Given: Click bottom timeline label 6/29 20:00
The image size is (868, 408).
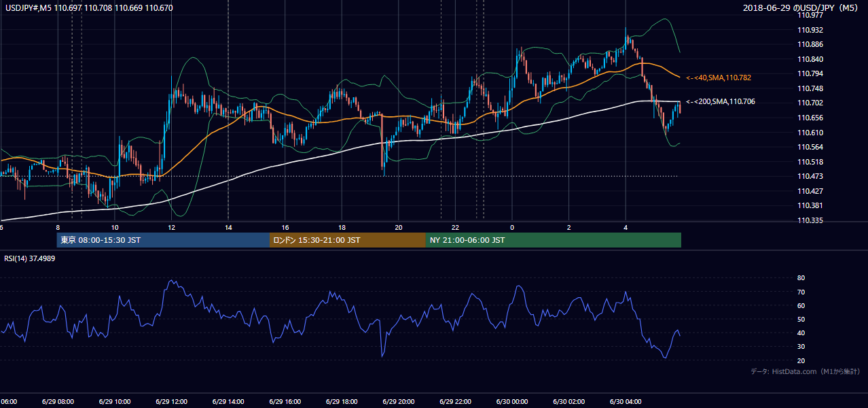Looking at the screenshot, I should point(399,402).
